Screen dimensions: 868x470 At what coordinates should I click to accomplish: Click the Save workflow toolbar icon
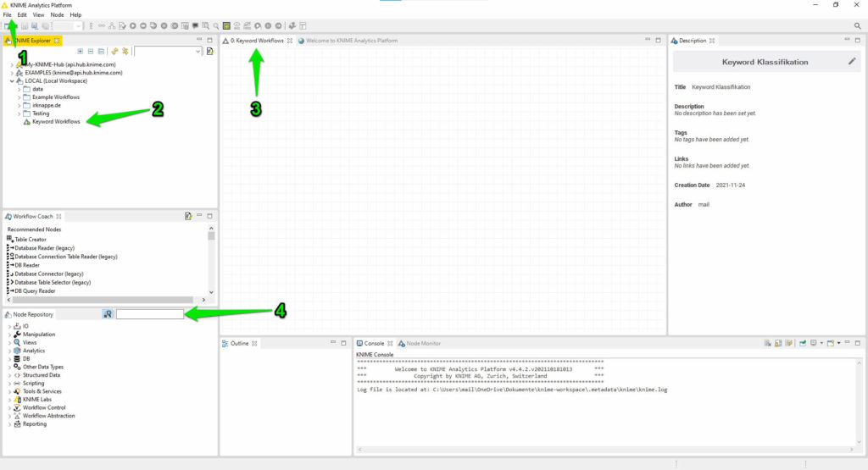click(x=25, y=26)
